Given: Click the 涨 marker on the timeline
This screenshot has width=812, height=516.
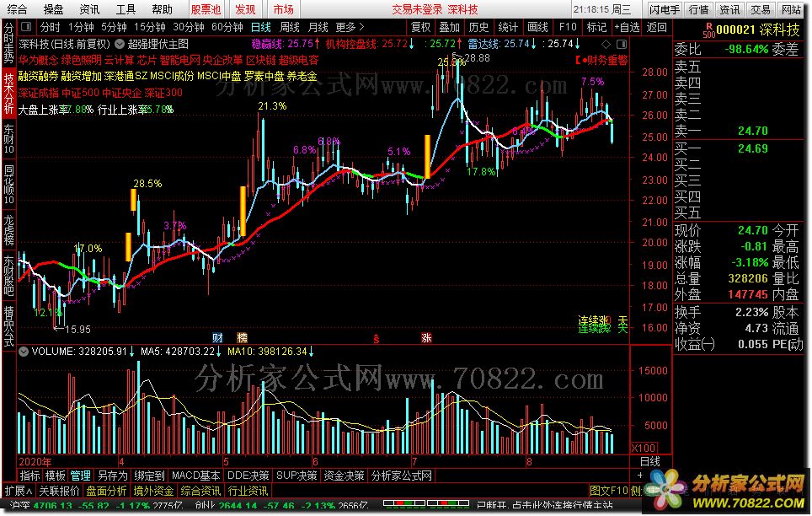Looking at the screenshot, I should 426,338.
